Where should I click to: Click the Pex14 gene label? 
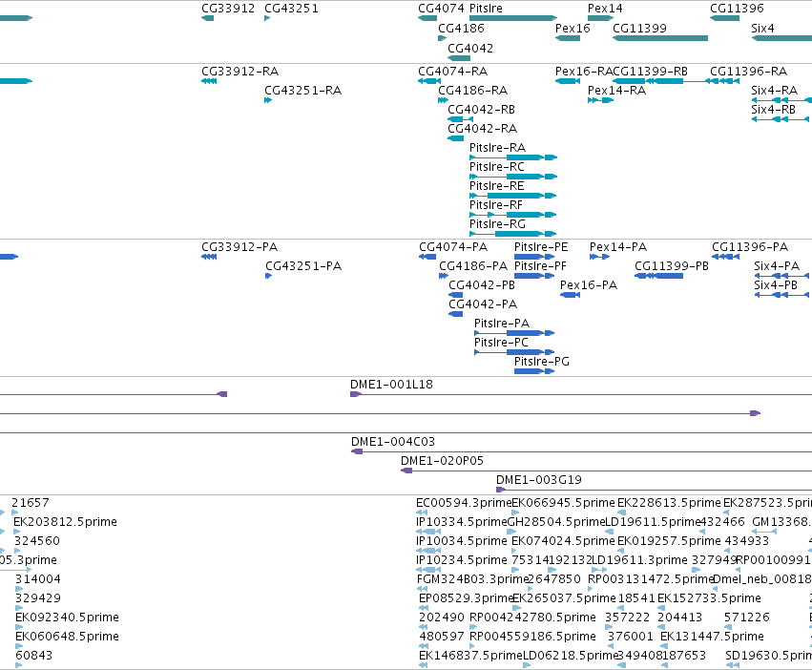click(x=605, y=9)
